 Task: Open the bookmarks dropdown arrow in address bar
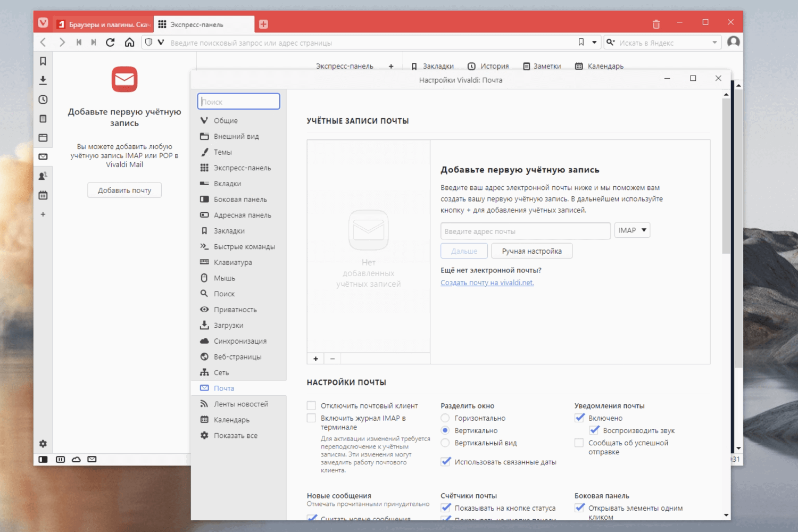(x=594, y=42)
